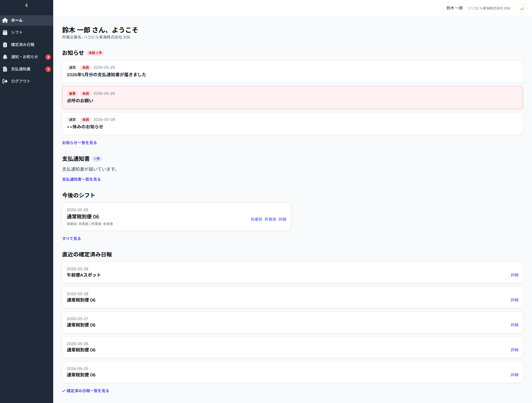
Task: Open 詳細 for the 2026-05-29 shift
Action: point(282,219)
